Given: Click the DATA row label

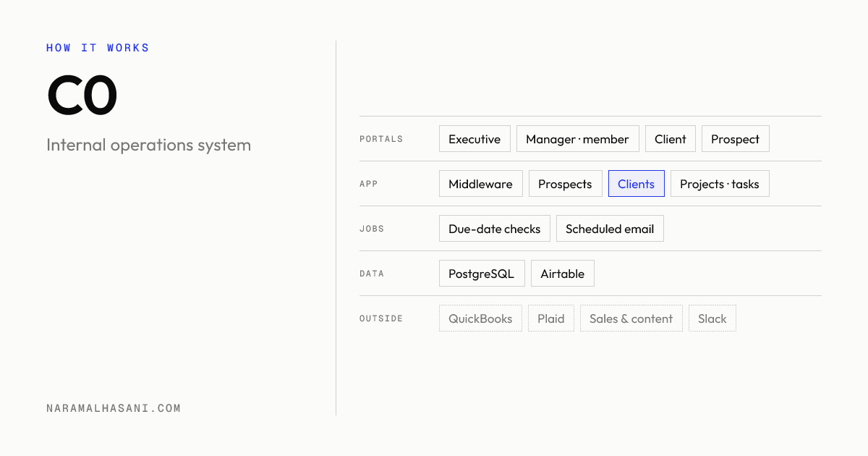Looking at the screenshot, I should 372,274.
